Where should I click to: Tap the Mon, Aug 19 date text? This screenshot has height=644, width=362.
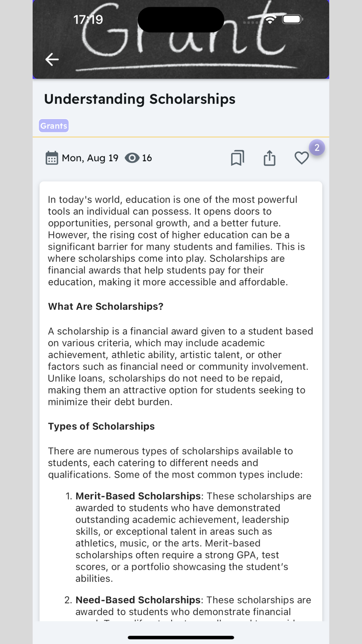(x=90, y=158)
